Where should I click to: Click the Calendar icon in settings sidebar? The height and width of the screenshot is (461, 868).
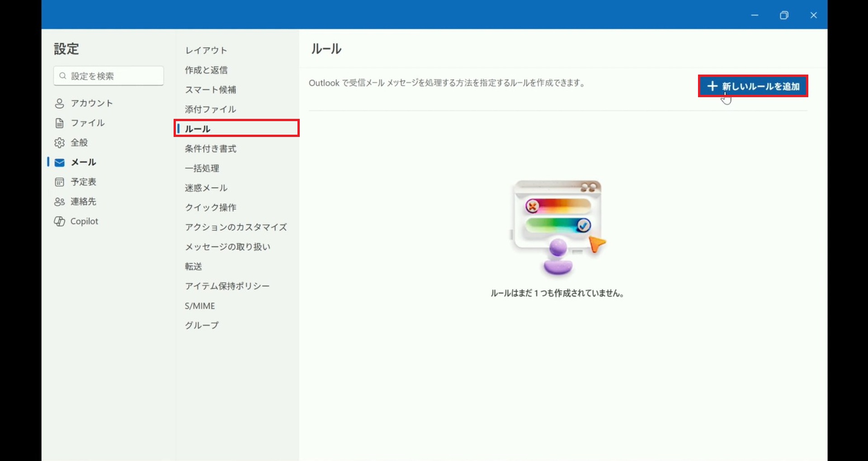point(59,182)
